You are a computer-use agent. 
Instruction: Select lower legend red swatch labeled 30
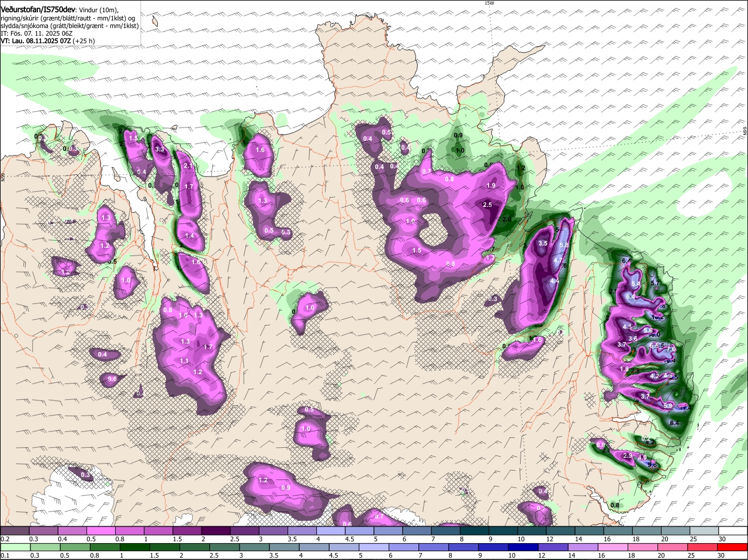(x=734, y=547)
